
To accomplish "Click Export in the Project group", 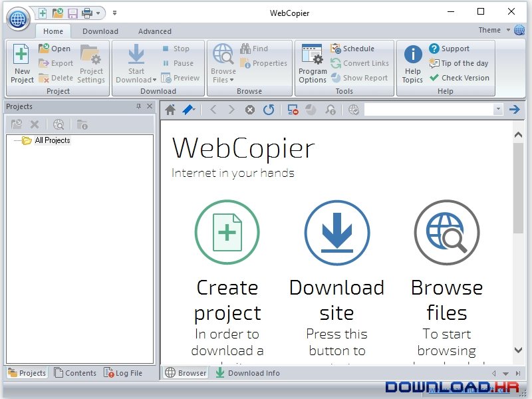I will (56, 63).
